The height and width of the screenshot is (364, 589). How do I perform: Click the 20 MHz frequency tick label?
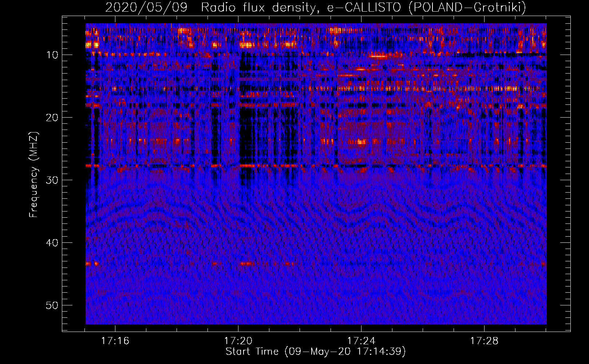[52, 118]
